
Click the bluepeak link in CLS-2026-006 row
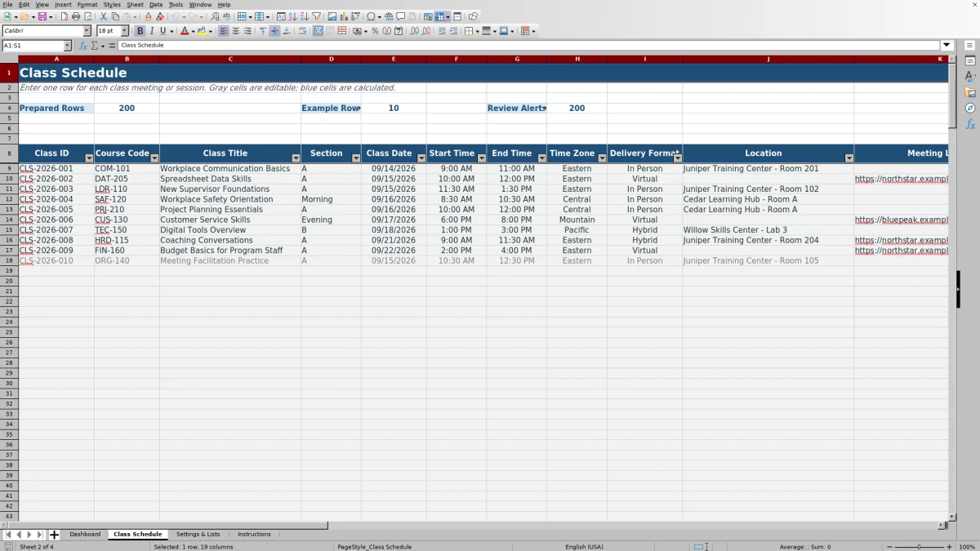click(902, 220)
